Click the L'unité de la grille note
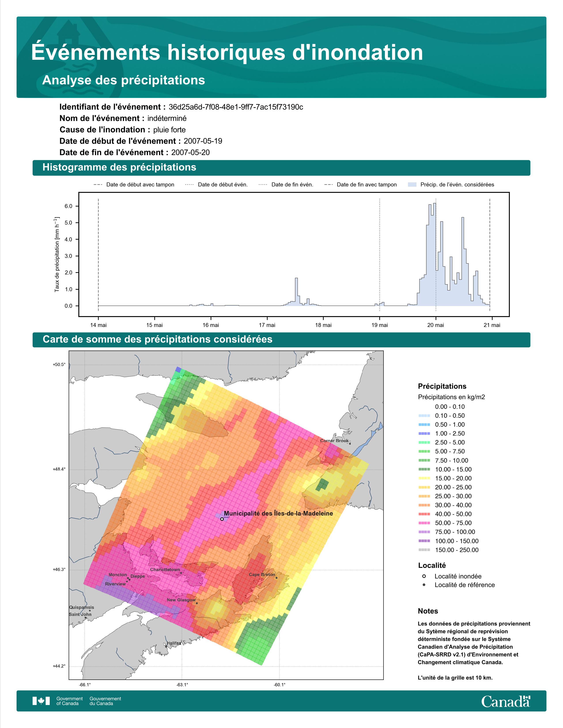563x728 pixels. click(x=455, y=678)
